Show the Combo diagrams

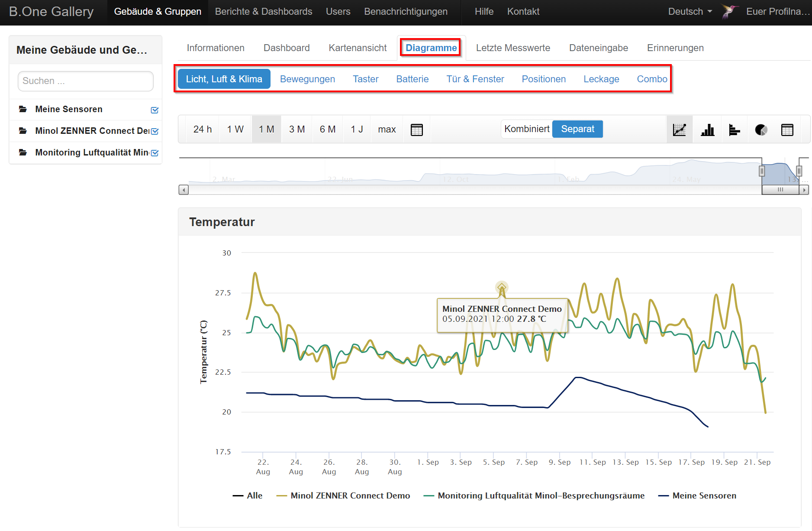[652, 79]
